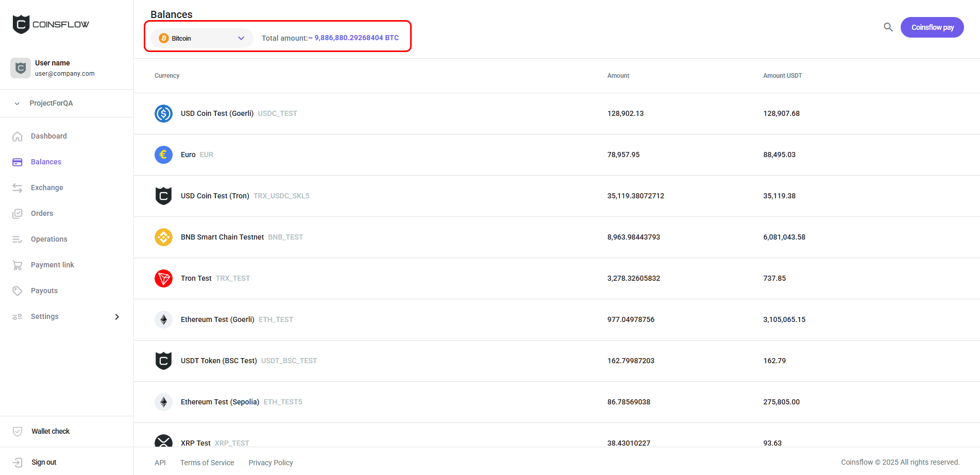Screen dimensions: 980x475
Task: Open the Payouts section
Action: (x=44, y=291)
